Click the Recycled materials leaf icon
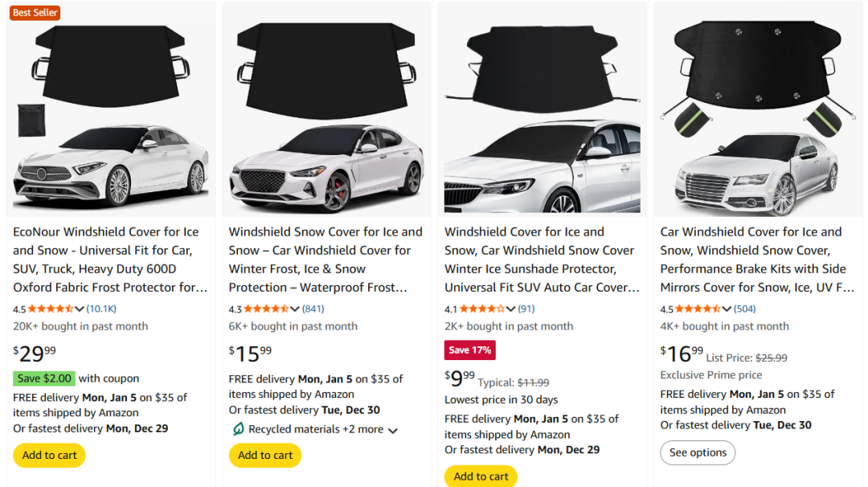Image resolution: width=868 pixels, height=487 pixels. click(x=238, y=430)
